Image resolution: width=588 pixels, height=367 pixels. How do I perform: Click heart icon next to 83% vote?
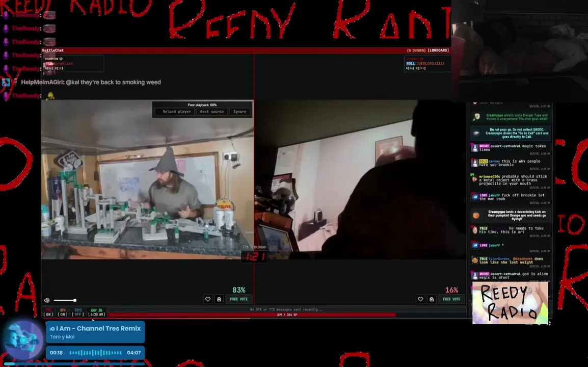pos(208,299)
